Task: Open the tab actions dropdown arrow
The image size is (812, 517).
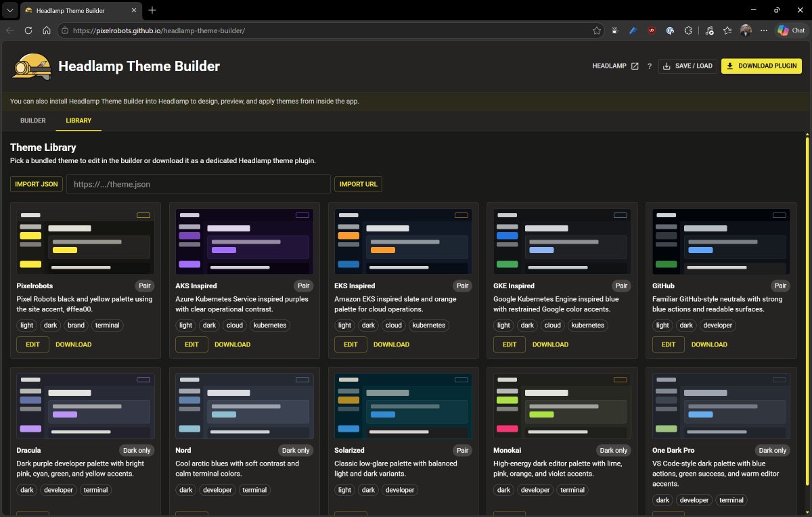Action: coord(9,10)
